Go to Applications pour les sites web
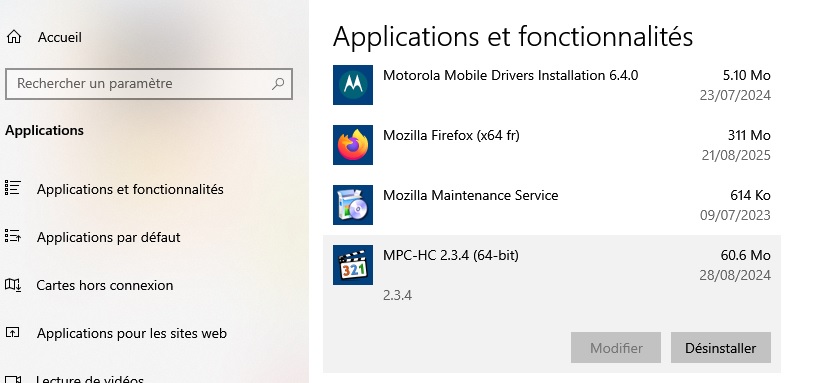The height and width of the screenshot is (383, 816). point(132,333)
